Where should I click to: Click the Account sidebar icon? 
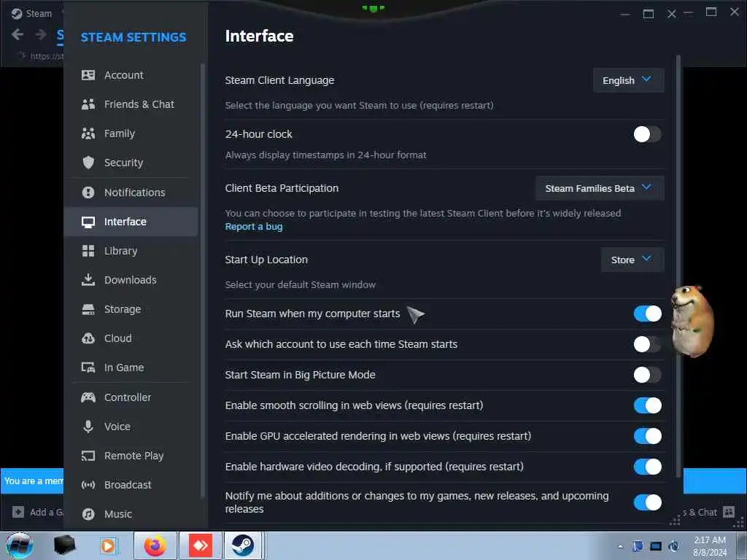pyautogui.click(x=88, y=75)
